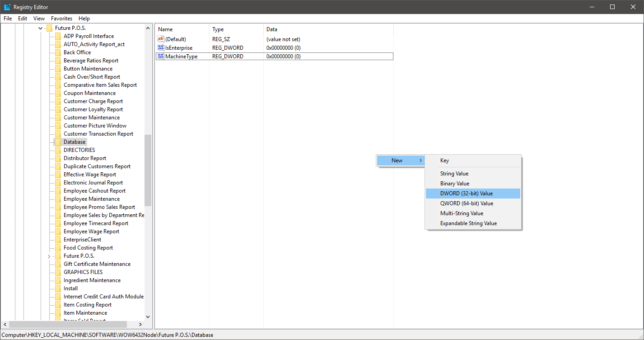Click the tree scroll down arrow

coord(148,317)
